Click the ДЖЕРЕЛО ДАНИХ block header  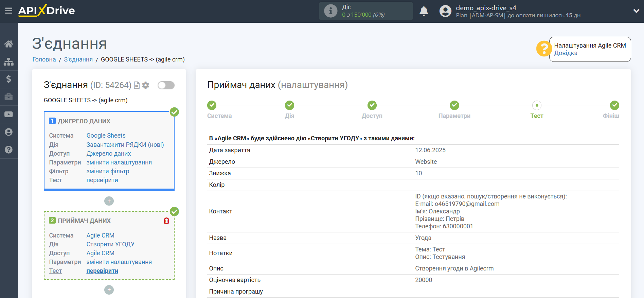(x=84, y=121)
